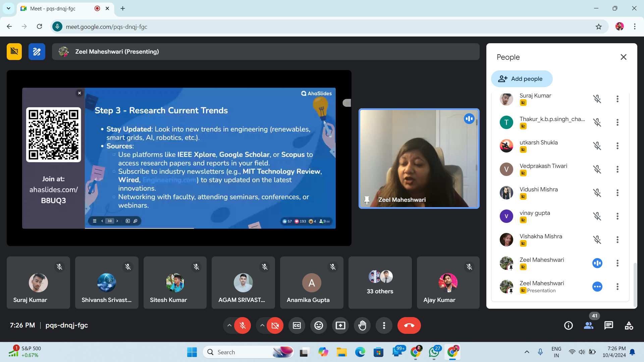
Task: Click the Add people button
Action: 522,79
